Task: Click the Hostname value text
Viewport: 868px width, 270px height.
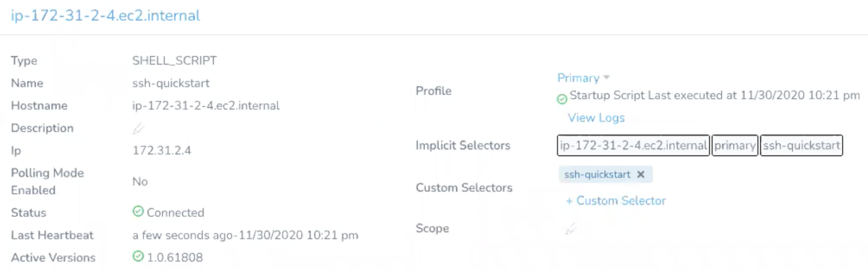Action: pos(206,106)
